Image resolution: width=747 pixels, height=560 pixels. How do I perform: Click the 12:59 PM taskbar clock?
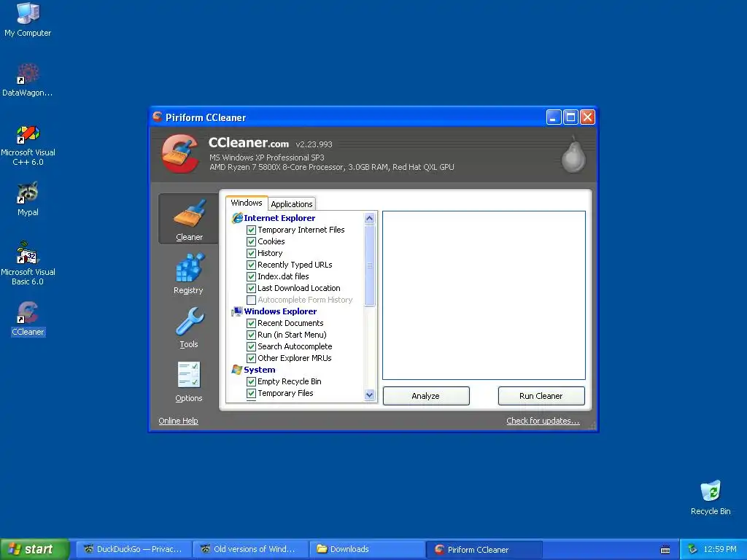[720, 550]
